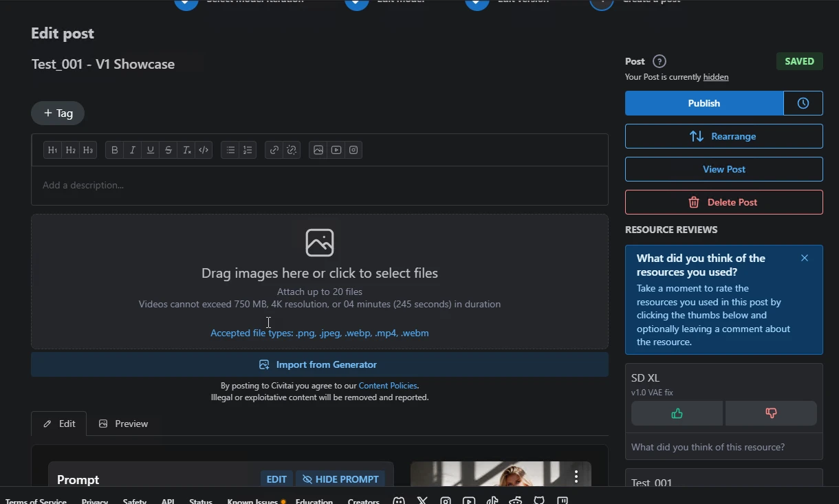Click the SD XL resource comment field
This screenshot has width=839, height=504.
pos(724,447)
